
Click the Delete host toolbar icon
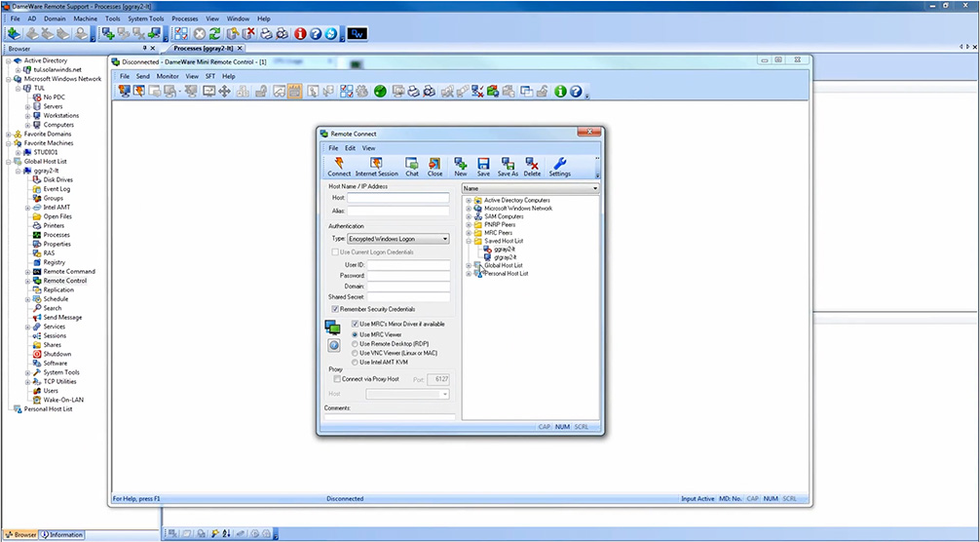(532, 167)
